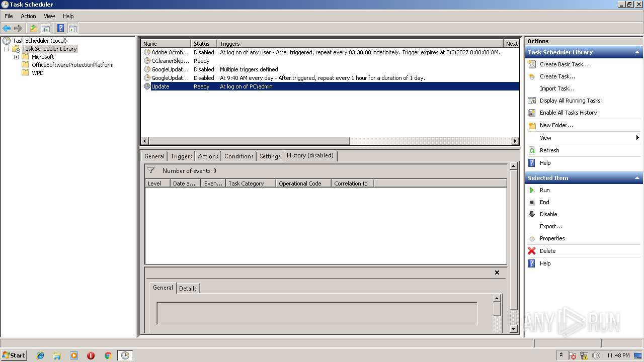The height and width of the screenshot is (362, 644).
Task: Open the Details tab in event pane
Action: pyautogui.click(x=188, y=289)
